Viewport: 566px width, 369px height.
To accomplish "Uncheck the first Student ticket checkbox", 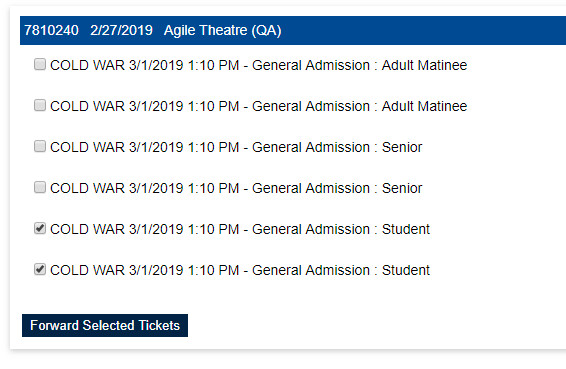I will tap(40, 228).
